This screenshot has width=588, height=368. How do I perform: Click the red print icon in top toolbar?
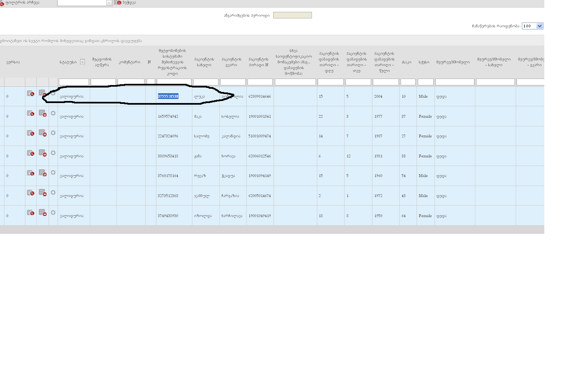pyautogui.click(x=119, y=2)
